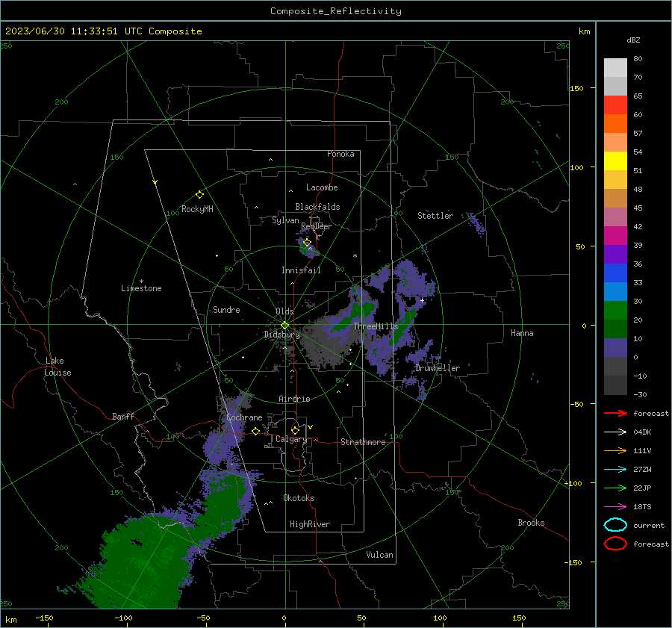Click the Ponoka city label
The image size is (672, 628).
(340, 154)
